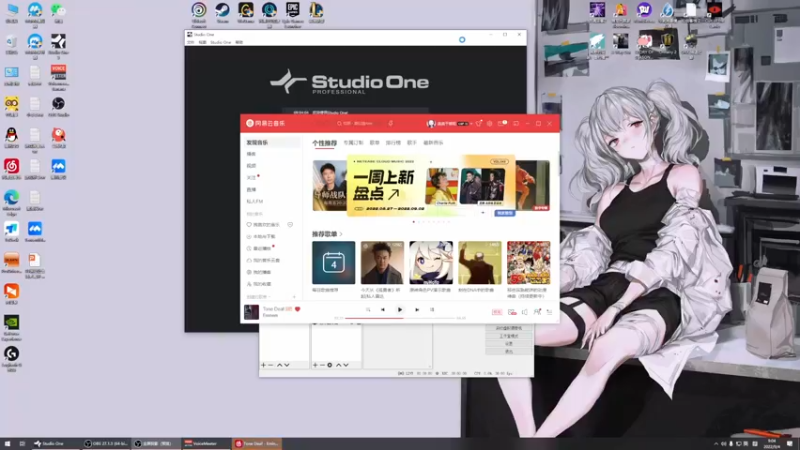Open the Logitech G HUB desktop icon
Screen dimensions: 800x450
11,359
